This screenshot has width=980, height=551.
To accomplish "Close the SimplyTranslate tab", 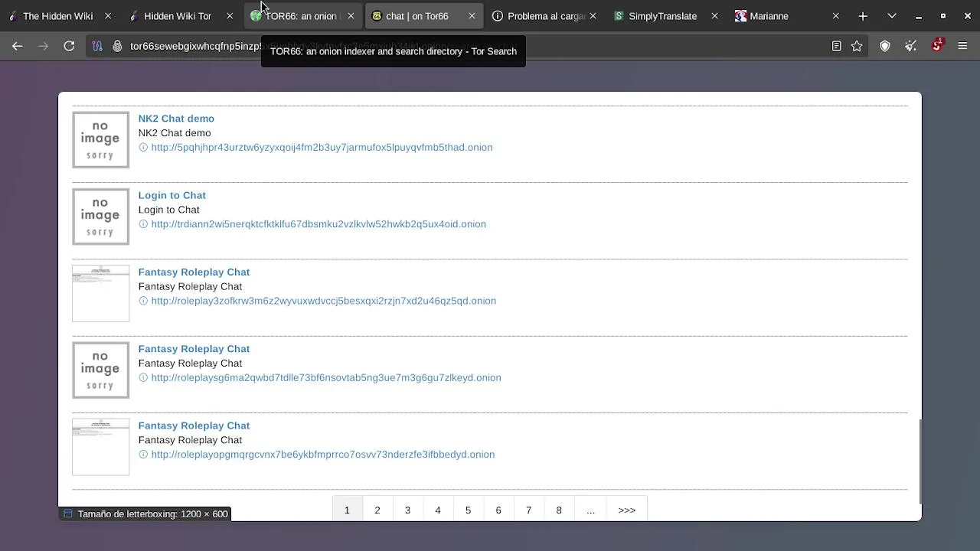I will (714, 16).
